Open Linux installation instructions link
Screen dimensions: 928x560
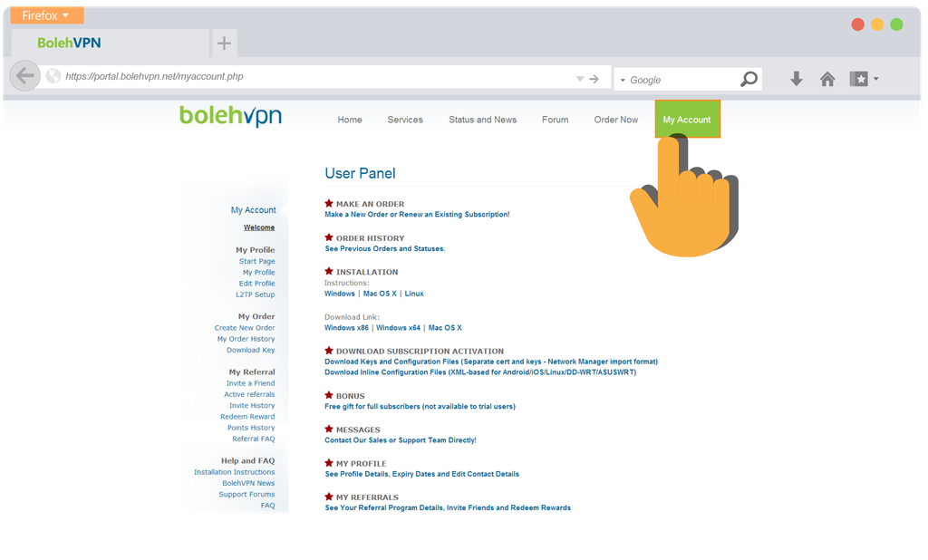[x=414, y=294]
